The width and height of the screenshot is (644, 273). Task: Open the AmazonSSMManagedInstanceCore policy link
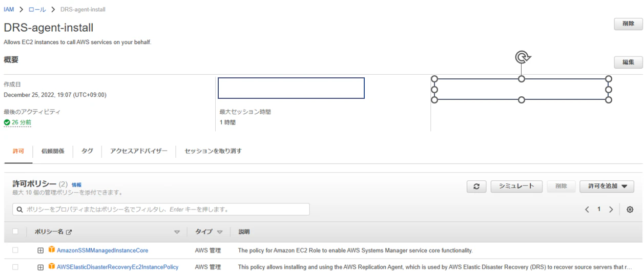(102, 250)
